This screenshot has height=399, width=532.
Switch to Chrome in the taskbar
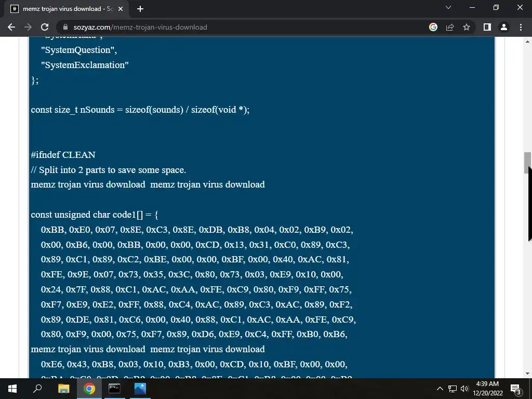(89, 389)
